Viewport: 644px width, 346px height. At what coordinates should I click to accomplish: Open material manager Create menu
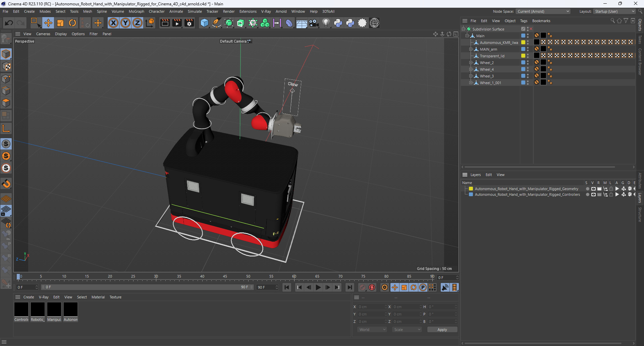point(29,297)
